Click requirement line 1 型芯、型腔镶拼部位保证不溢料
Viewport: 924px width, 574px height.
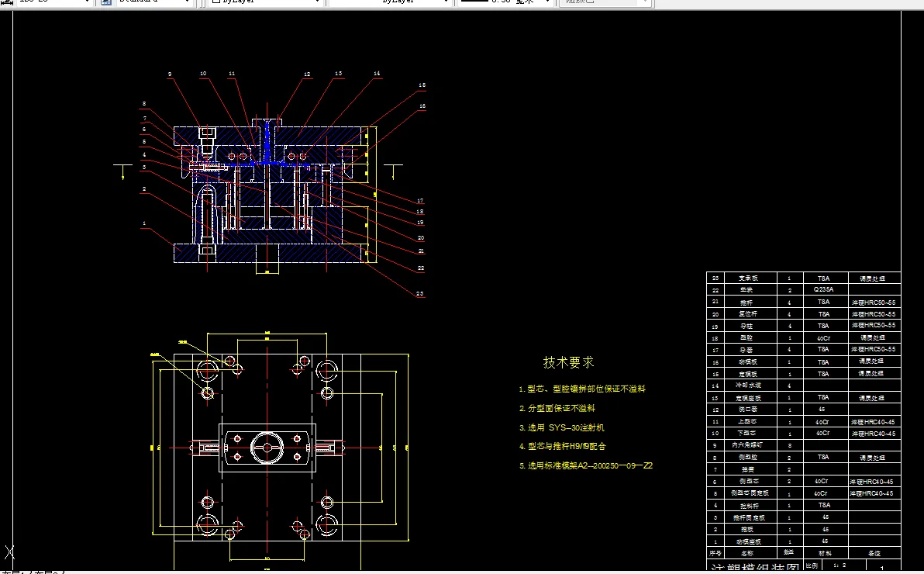[x=581, y=389]
